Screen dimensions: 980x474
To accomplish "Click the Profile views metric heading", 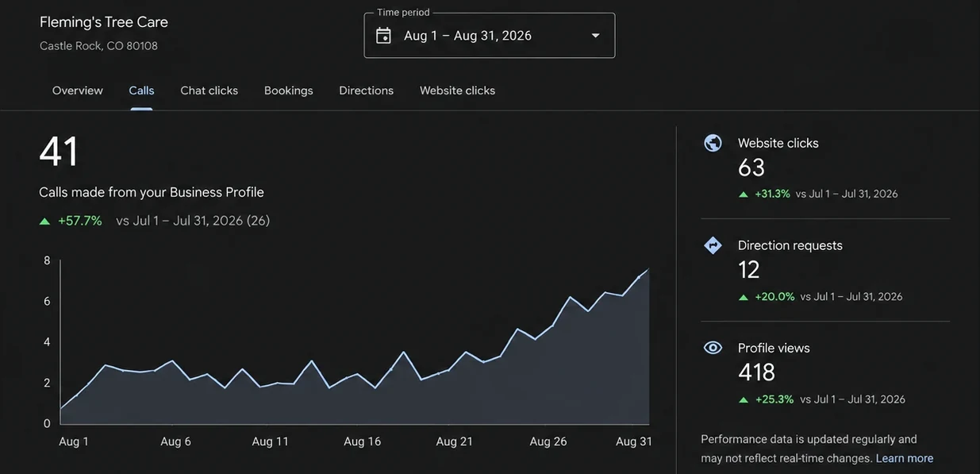I will pos(774,348).
